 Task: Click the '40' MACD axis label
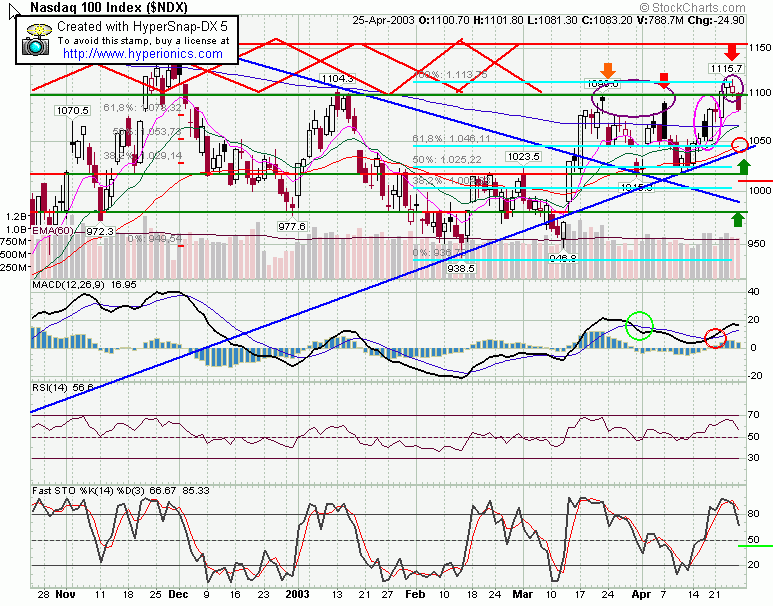click(754, 291)
